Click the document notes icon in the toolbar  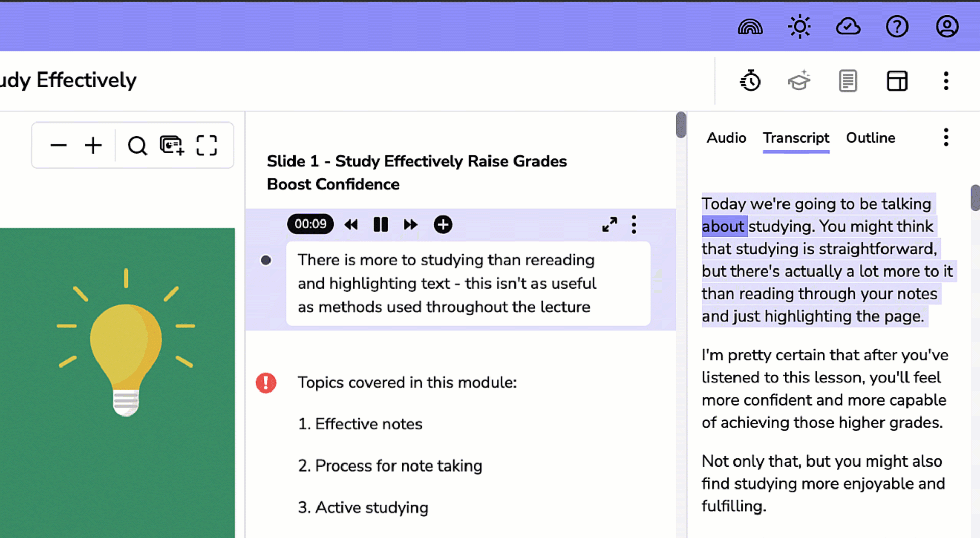click(848, 81)
